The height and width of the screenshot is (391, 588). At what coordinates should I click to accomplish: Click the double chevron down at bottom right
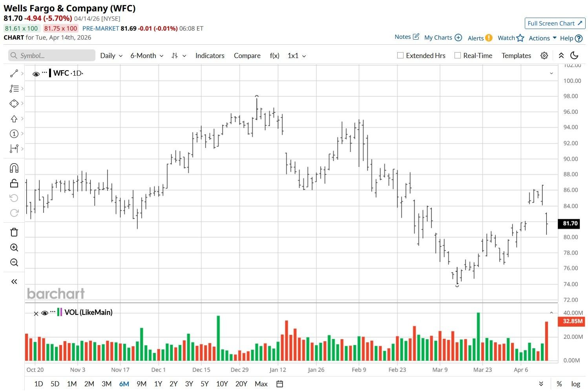coord(541,384)
